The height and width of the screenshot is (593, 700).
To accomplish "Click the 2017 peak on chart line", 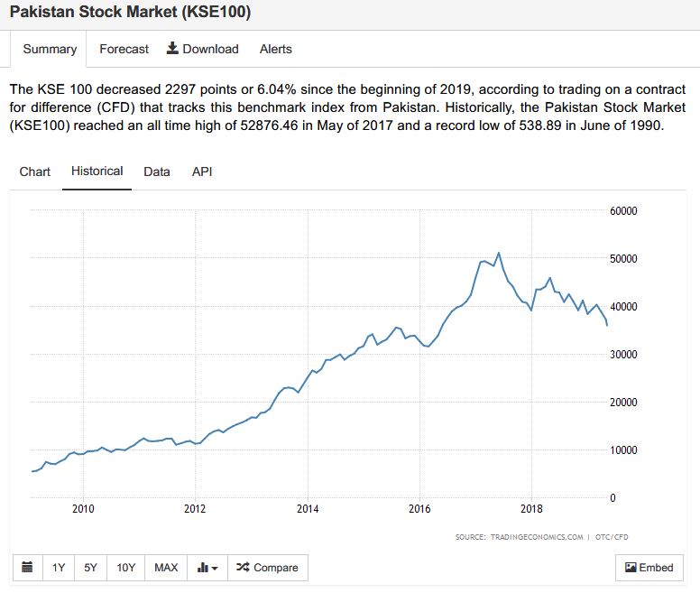I will (x=499, y=253).
